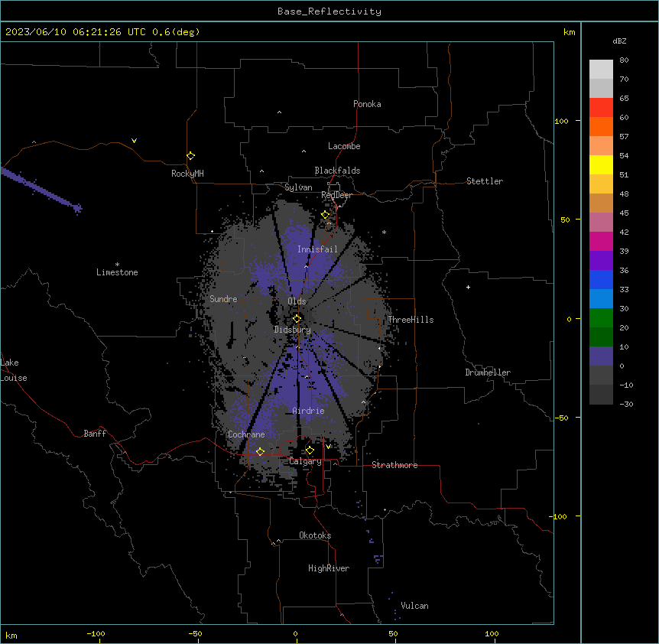Click the Base_Reflectivity title text

pyautogui.click(x=329, y=11)
